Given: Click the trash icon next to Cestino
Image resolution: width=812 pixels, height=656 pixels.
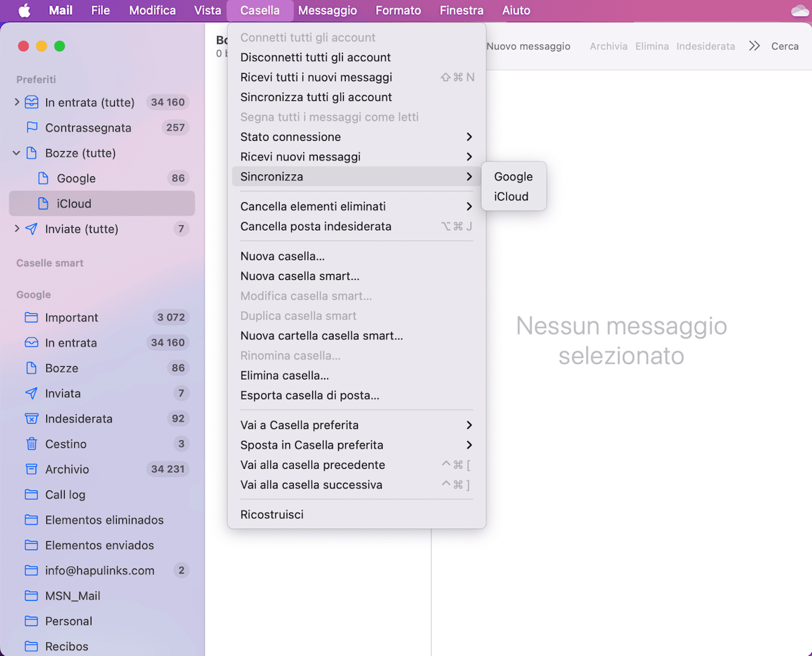Looking at the screenshot, I should 31,444.
